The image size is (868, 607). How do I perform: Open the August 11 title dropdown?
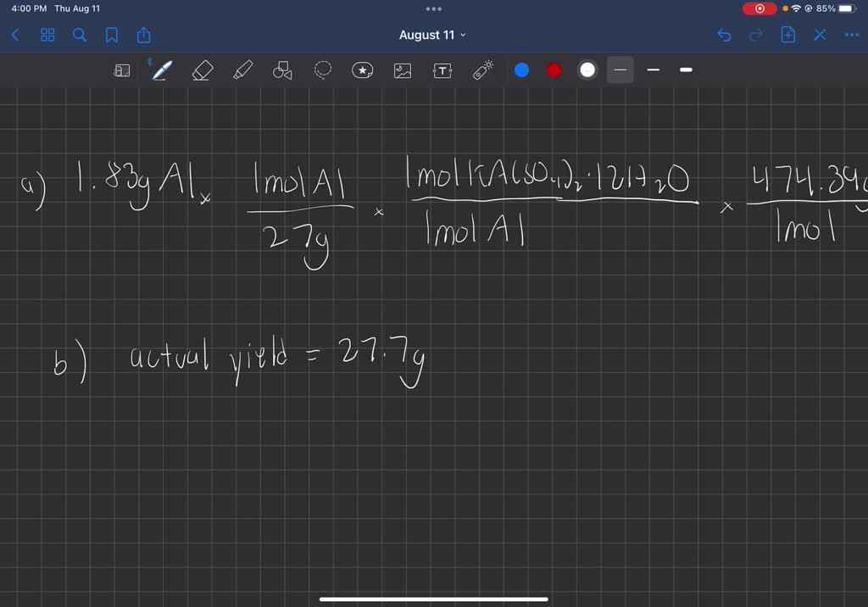coord(433,35)
